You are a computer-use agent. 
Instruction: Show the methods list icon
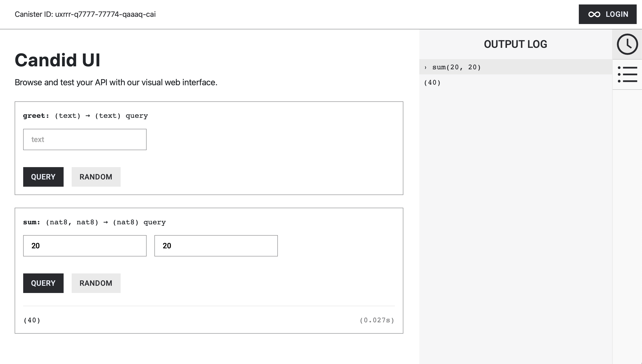(627, 74)
